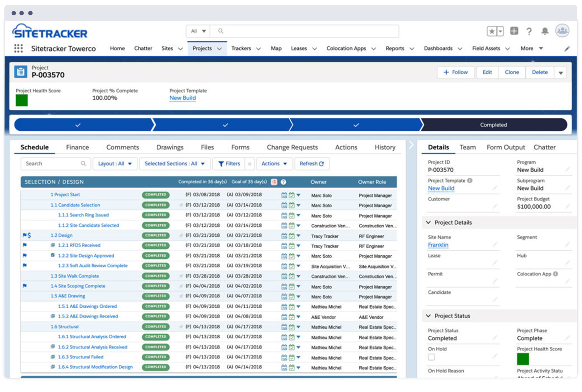The image size is (582, 392).
Task: Click green check calendar icon for Candidate Selection
Action: point(292,205)
